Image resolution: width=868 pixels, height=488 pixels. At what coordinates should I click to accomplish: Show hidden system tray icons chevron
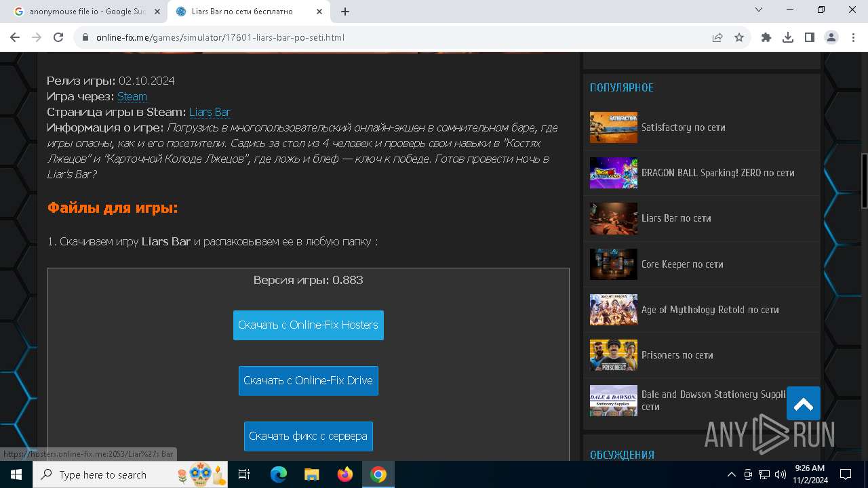[x=731, y=474]
